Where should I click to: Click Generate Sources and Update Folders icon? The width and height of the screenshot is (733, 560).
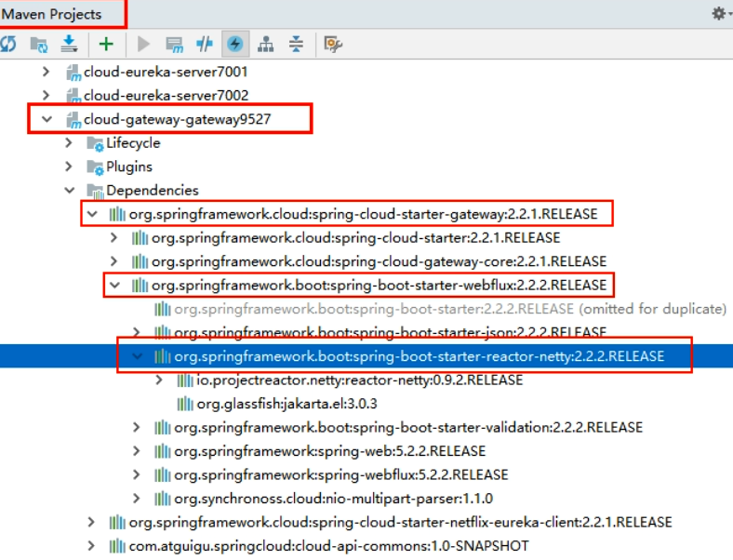click(39, 45)
